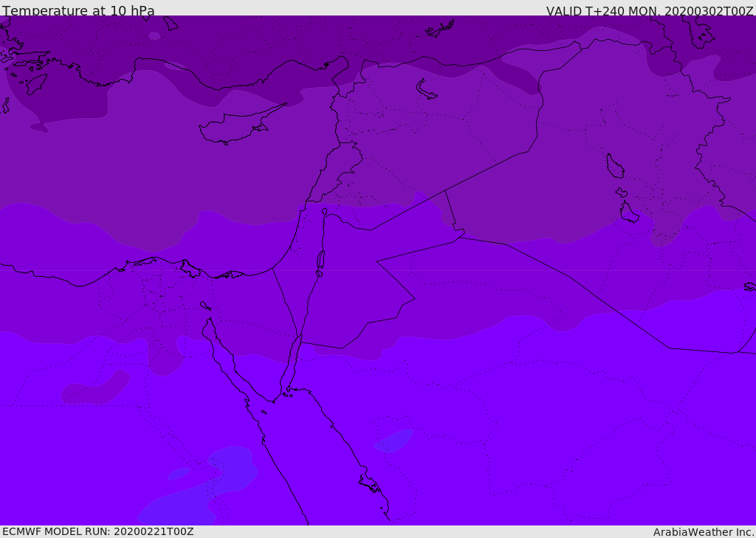This screenshot has width=756, height=538.
Task: Select Lake Assad in northern Syria
Action: [x=427, y=89]
